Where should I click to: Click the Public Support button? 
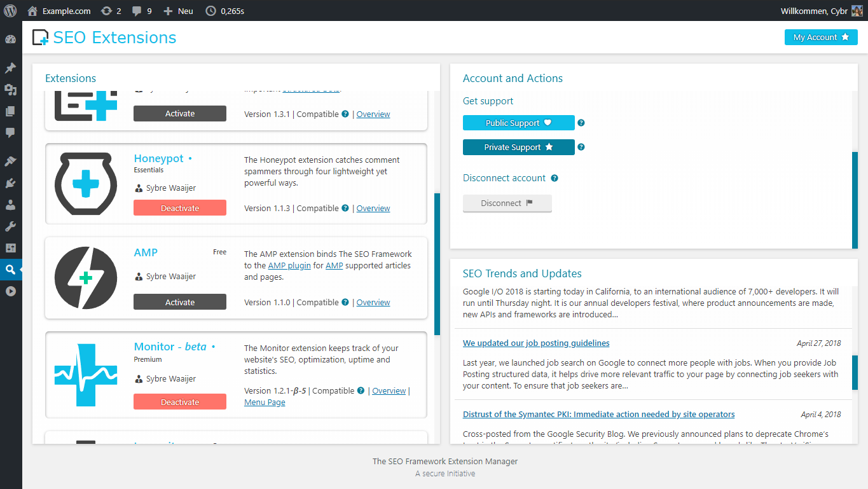click(x=518, y=123)
